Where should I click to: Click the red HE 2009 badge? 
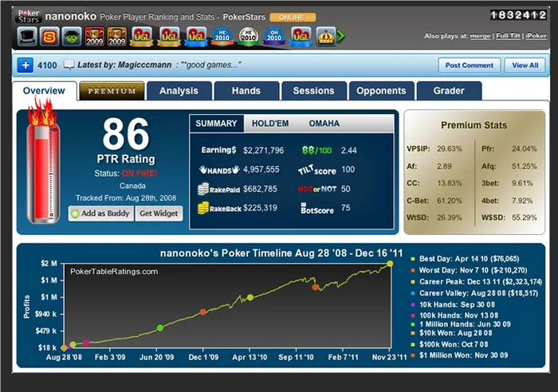click(94, 37)
